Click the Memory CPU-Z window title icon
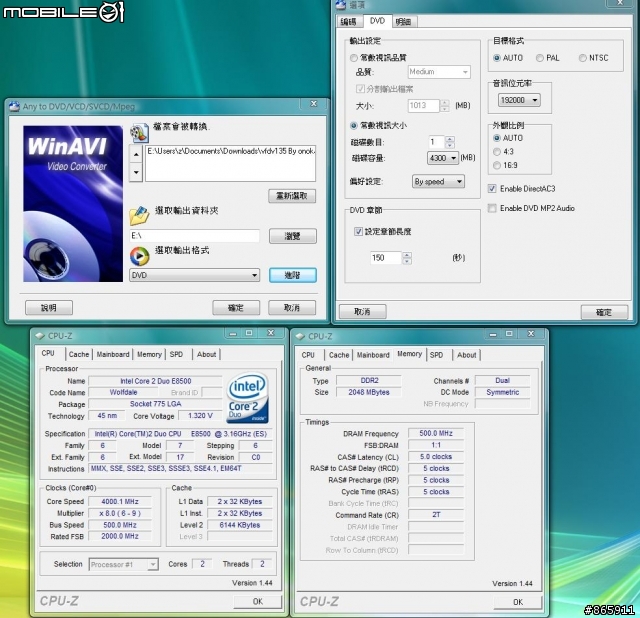Image resolution: width=640 pixels, height=618 pixels. (300, 336)
